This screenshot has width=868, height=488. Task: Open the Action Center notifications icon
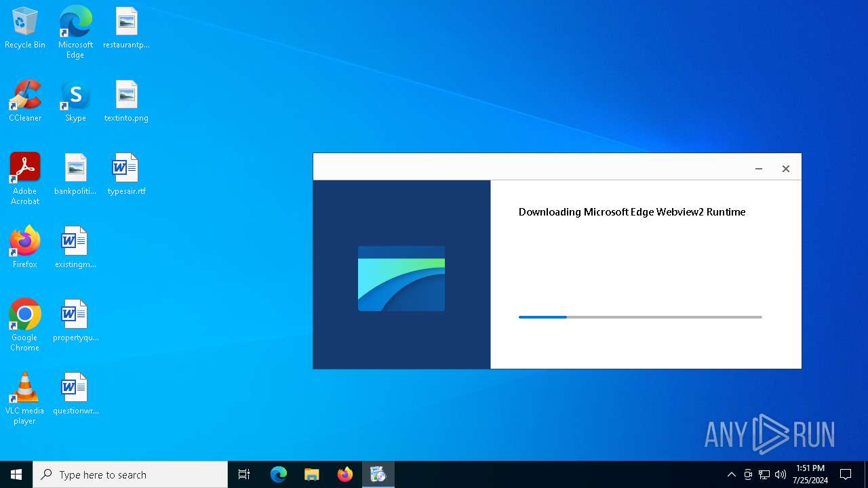[846, 474]
